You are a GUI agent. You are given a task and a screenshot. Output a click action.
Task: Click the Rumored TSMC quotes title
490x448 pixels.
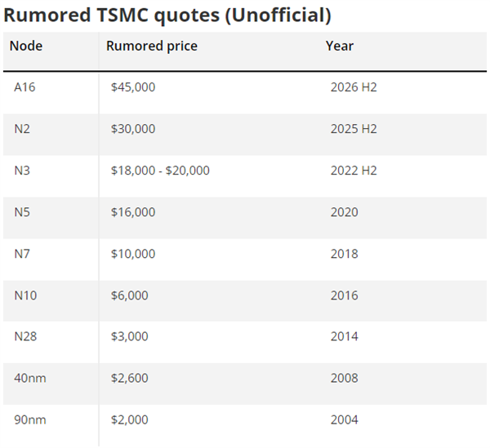[x=167, y=15]
